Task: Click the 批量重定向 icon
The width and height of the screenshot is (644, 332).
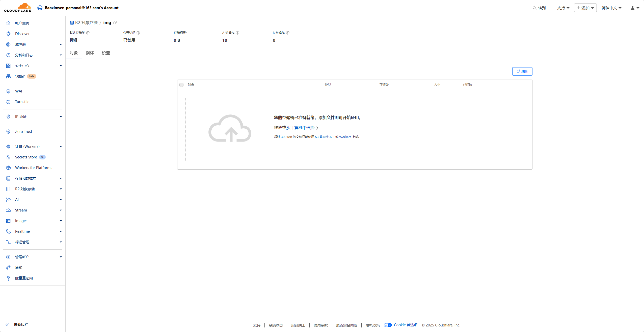Action: click(8, 278)
